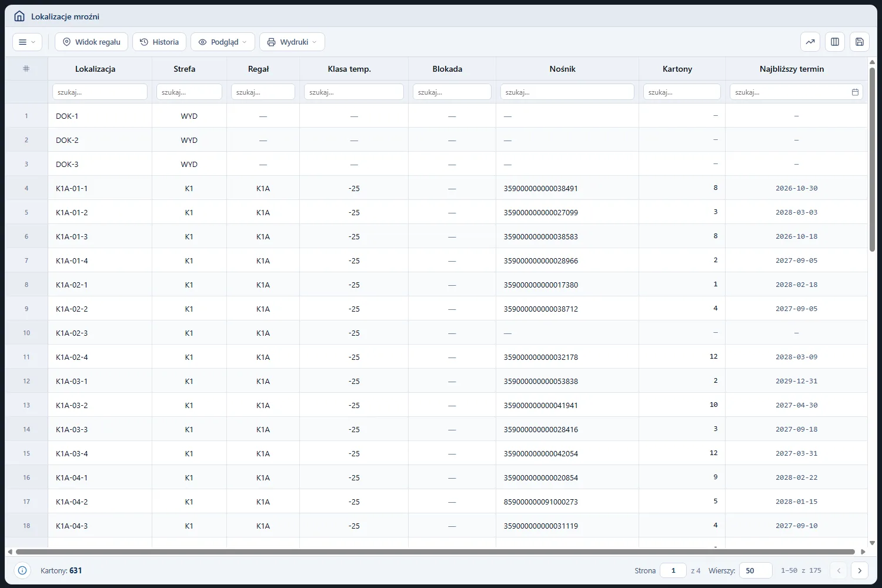Viewport: 882px width, 588px height.
Task: Expand the Wydruki print menu
Action: [x=292, y=42]
